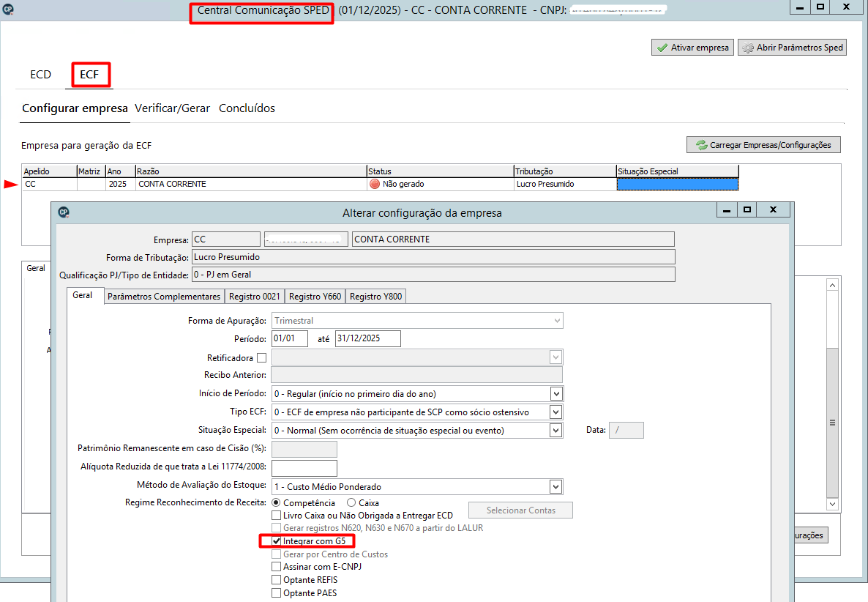This screenshot has width=868, height=602.
Task: Click the Patrimônio Remanescente em caso de Cisão field
Action: tap(304, 449)
